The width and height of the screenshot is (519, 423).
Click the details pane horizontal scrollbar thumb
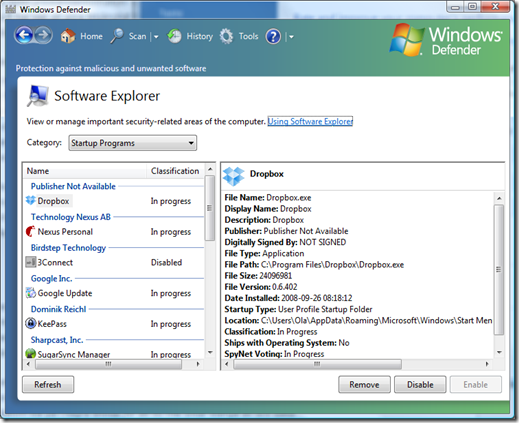317,364
